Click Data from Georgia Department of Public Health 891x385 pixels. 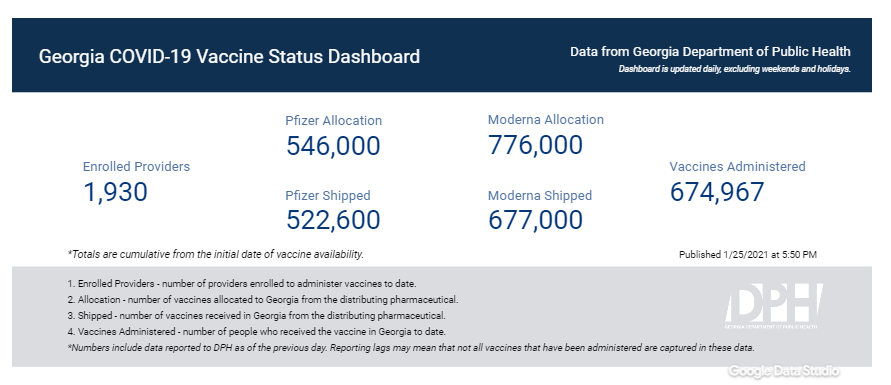coord(710,52)
